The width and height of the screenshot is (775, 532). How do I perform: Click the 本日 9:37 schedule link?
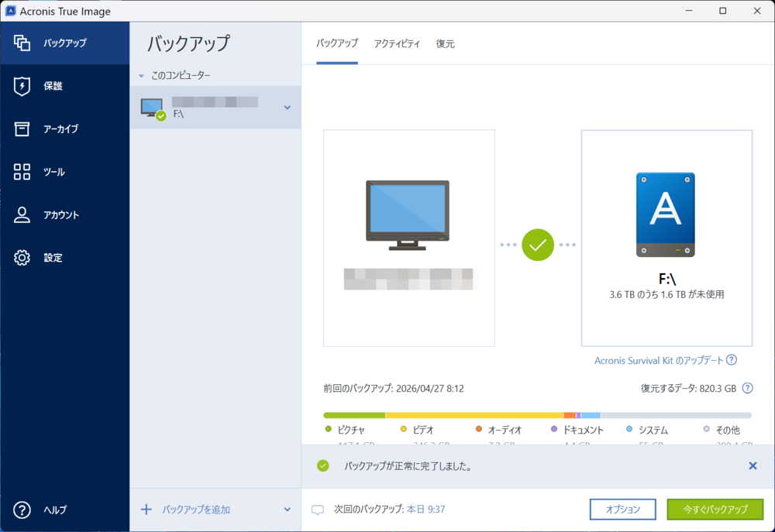click(x=425, y=510)
